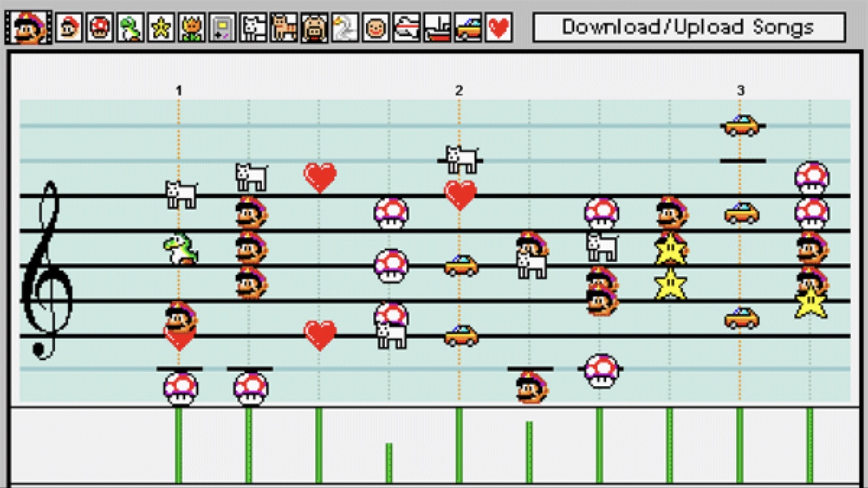
Task: Pick the Star instrument icon
Action: [161, 28]
